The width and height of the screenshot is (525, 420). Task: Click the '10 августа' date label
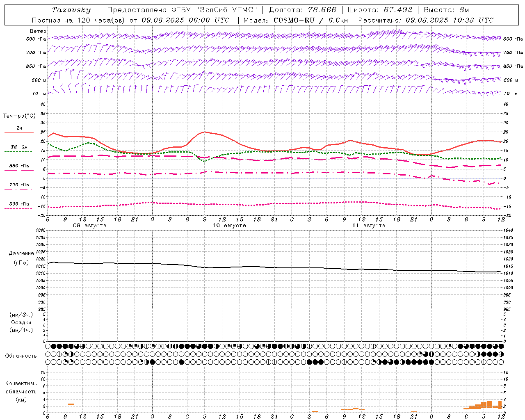coord(229,226)
